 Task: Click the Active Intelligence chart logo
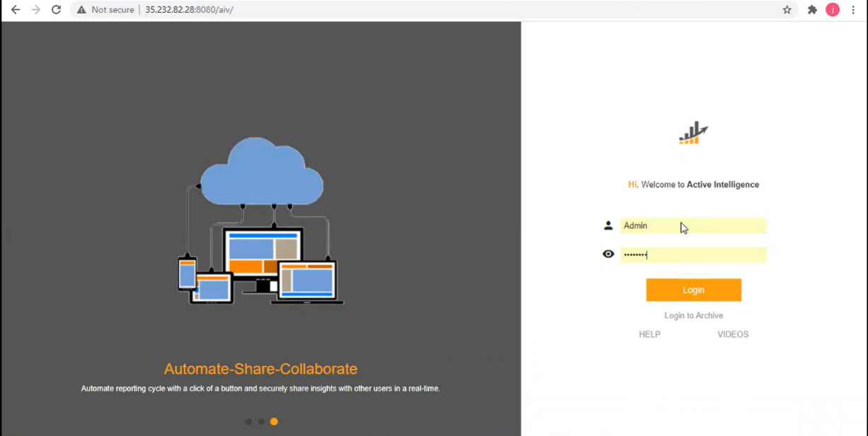pos(693,133)
